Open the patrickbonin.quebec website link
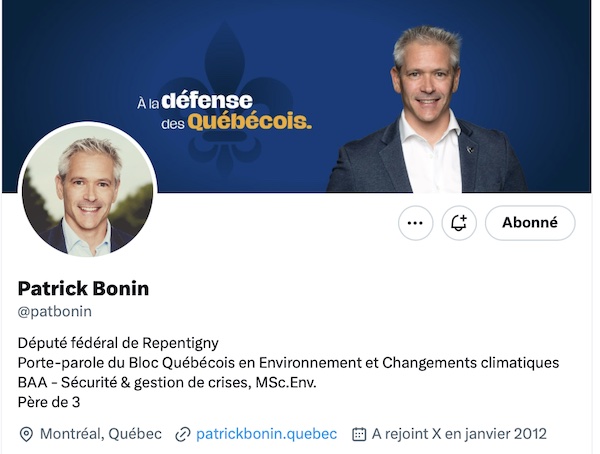Image resolution: width=600 pixels, height=454 pixels. (x=266, y=434)
